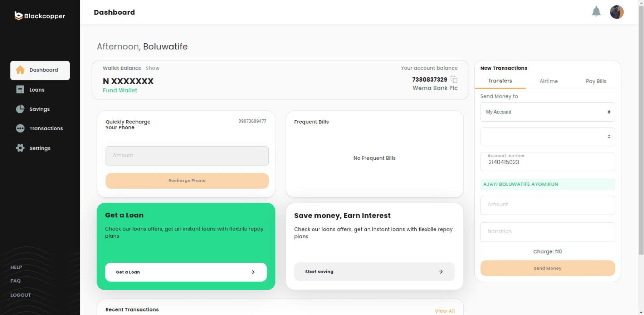Open the empty bank selection dropdown

tap(547, 137)
